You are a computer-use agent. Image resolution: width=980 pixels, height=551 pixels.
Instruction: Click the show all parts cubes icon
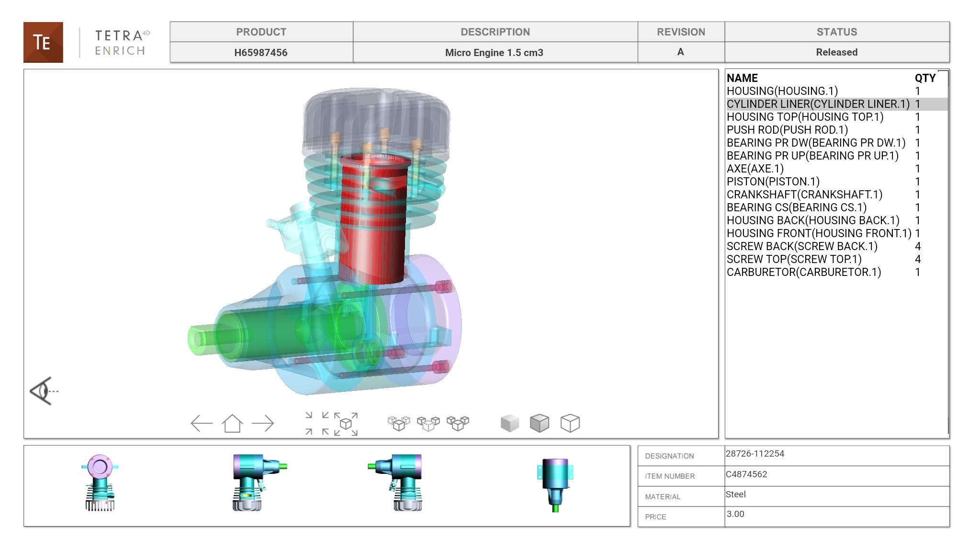pyautogui.click(x=458, y=424)
